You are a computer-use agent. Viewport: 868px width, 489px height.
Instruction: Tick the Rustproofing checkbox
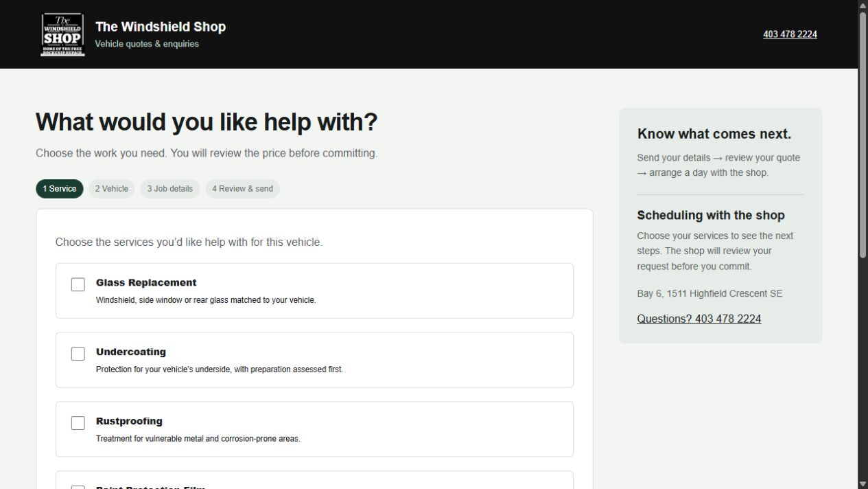78,423
